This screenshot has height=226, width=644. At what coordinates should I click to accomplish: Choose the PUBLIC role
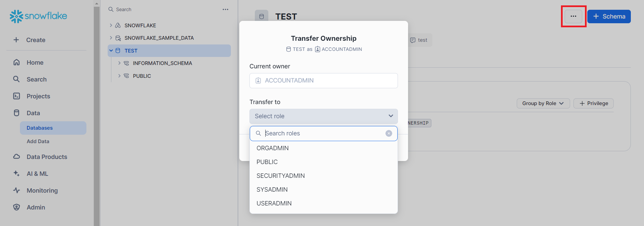coord(323,162)
